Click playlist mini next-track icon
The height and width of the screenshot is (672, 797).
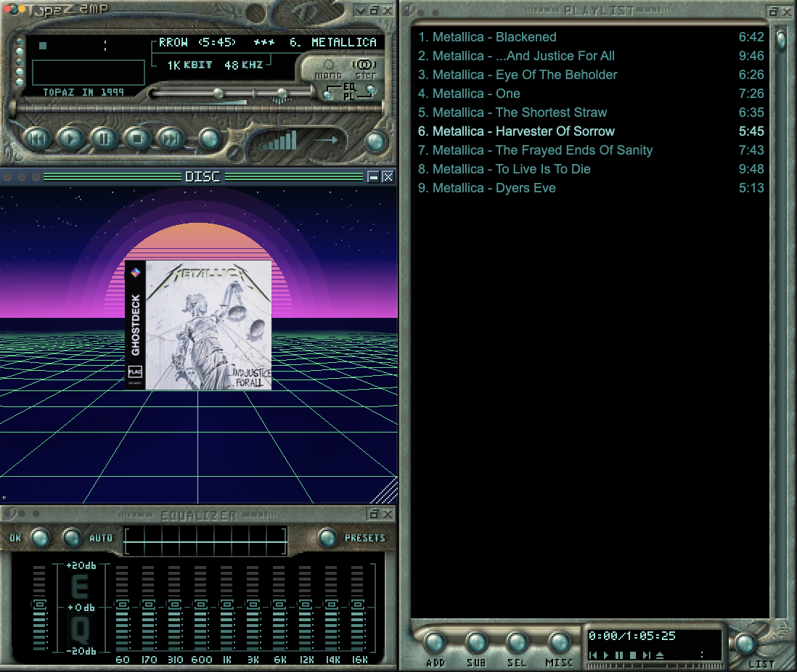pos(647,655)
